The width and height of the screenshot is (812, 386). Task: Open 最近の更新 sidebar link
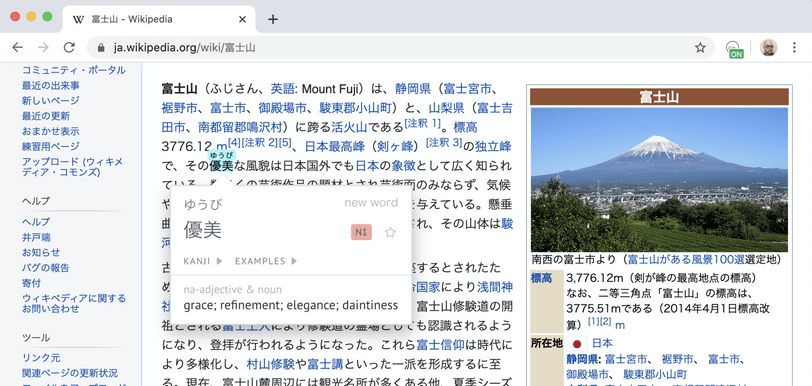[x=46, y=116]
